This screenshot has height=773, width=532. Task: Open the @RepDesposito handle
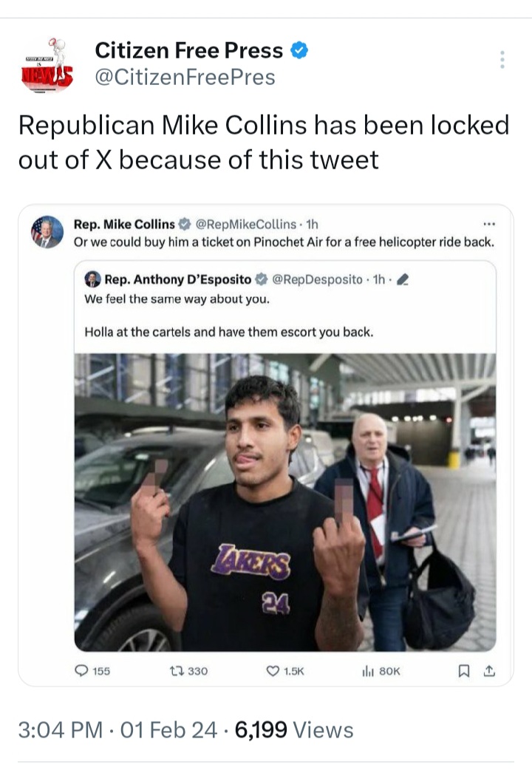pos(317,279)
